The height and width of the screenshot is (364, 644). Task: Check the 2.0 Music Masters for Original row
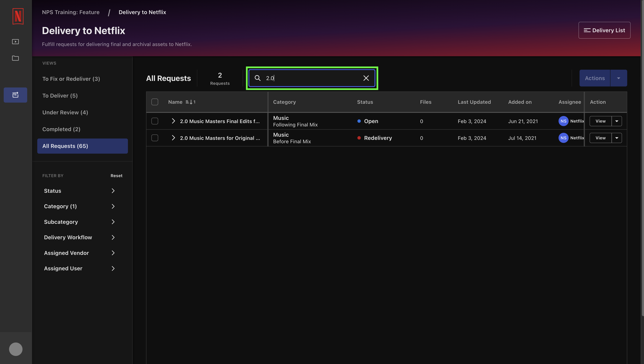(155, 138)
